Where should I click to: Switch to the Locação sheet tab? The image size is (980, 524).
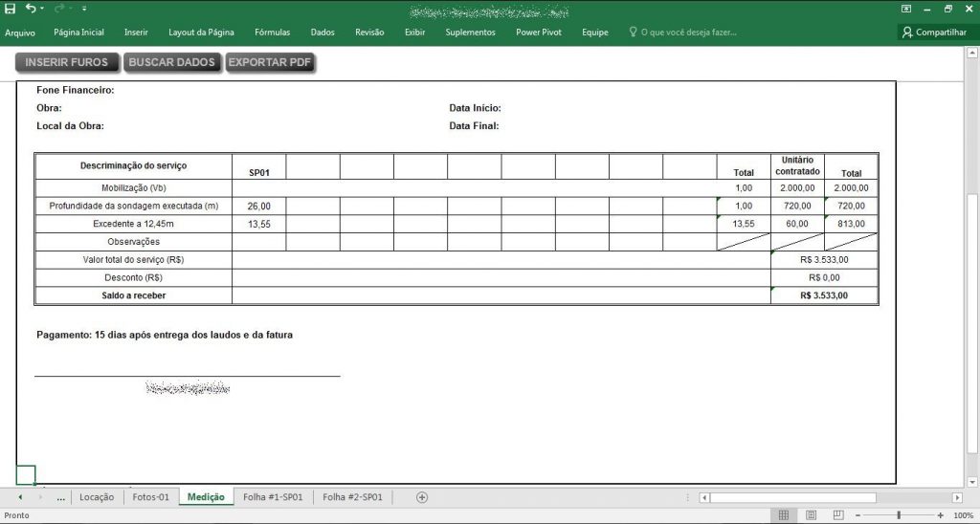click(97, 498)
